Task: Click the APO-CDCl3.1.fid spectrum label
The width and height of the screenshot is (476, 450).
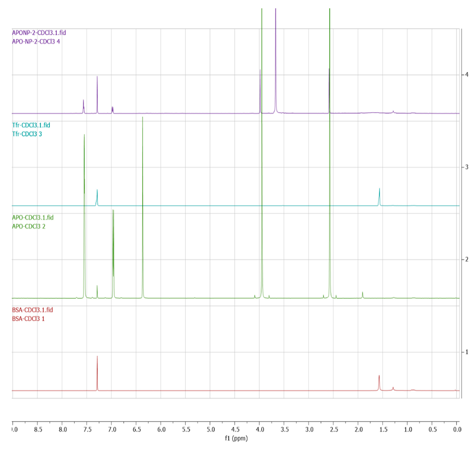Action: pyautogui.click(x=33, y=217)
